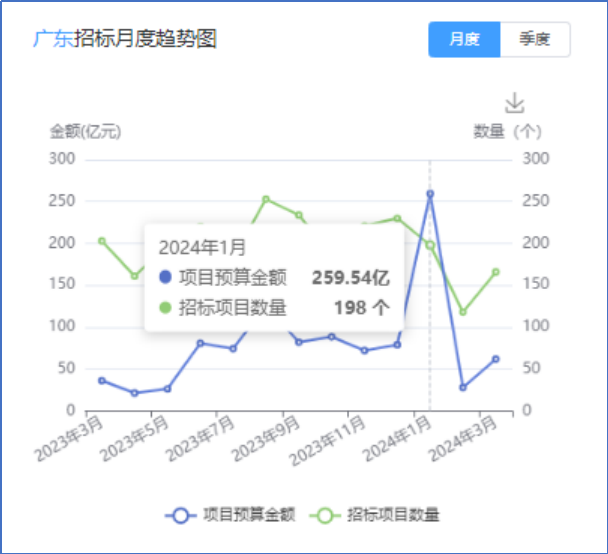This screenshot has width=608, height=554.
Task: Select blue peak data point at 2024年1月
Action: coord(430,193)
